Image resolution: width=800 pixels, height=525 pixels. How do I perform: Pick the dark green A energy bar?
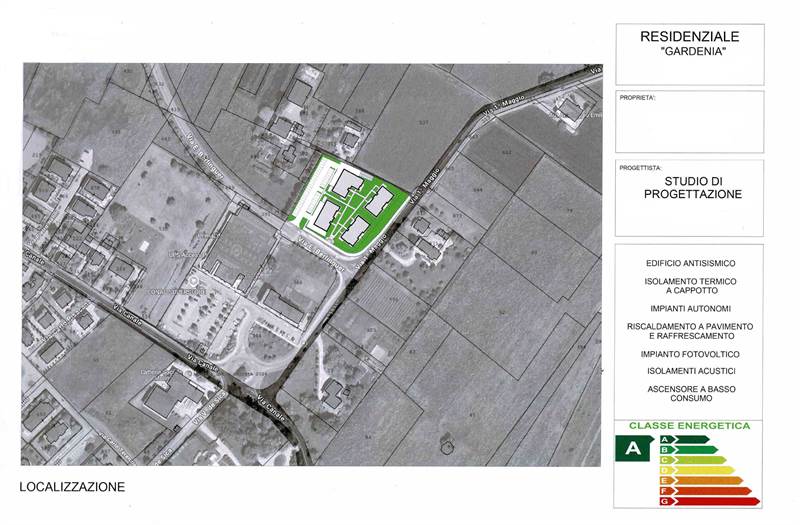coord(684,439)
